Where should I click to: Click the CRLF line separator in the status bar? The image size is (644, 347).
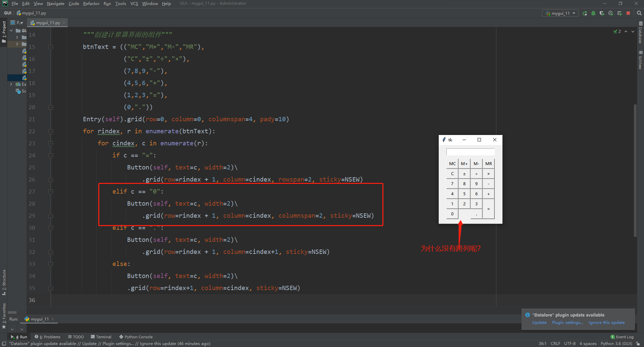coord(555,344)
